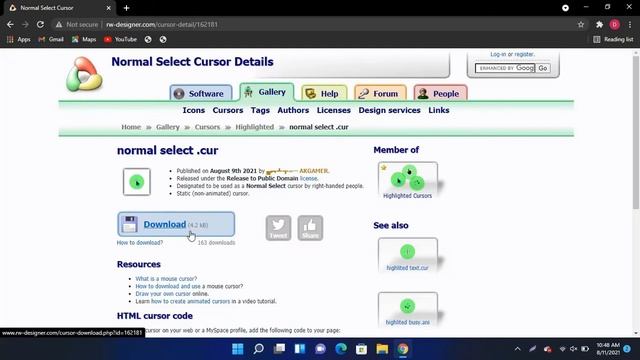Image resolution: width=640 pixels, height=360 pixels.
Task: Open the Highlighted Cursors set thumbnail
Action: [408, 181]
